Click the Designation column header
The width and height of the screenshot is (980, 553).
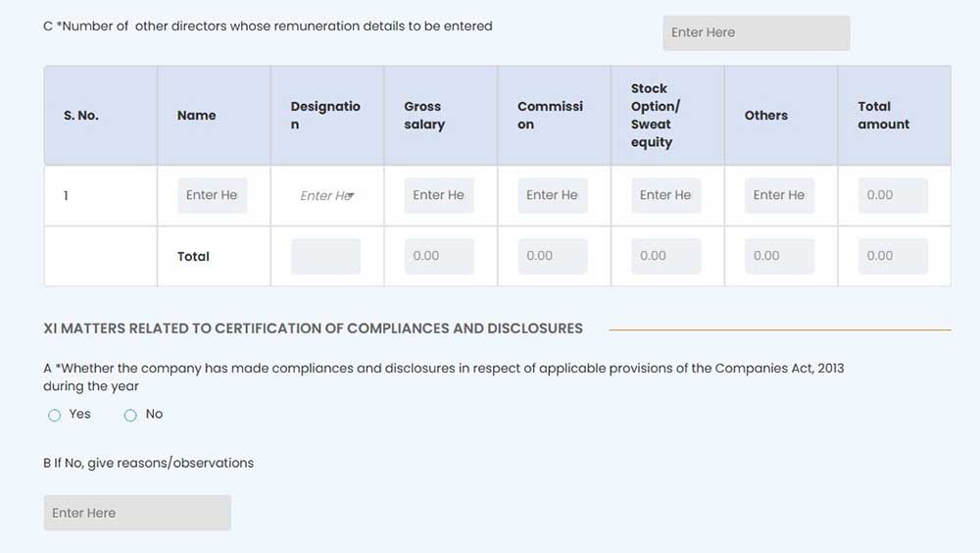[x=325, y=116]
